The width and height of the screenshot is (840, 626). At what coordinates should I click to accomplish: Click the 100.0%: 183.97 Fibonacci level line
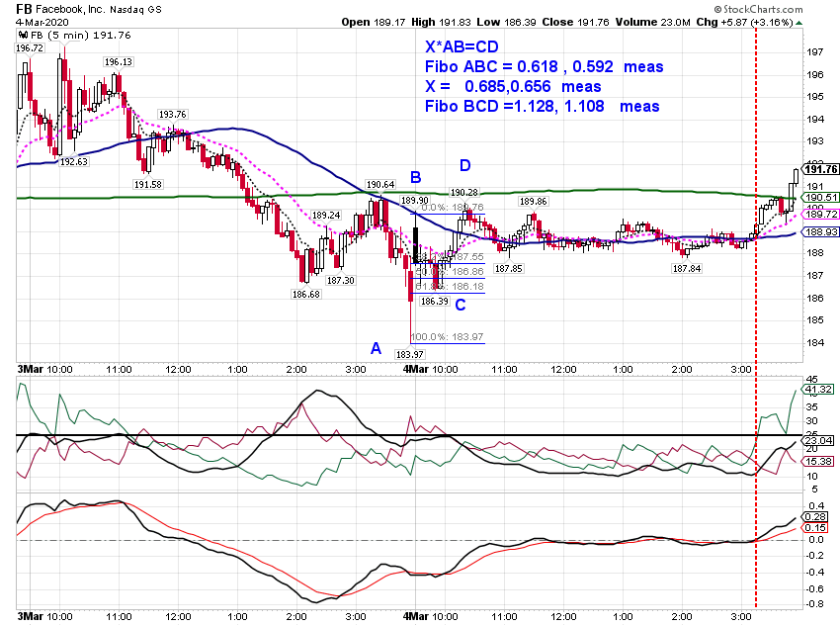tap(448, 343)
